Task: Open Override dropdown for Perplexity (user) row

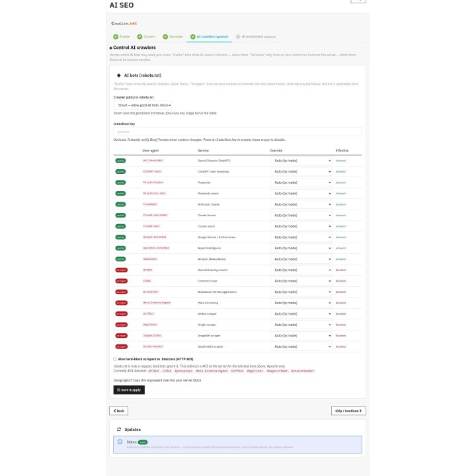Action: (x=301, y=193)
